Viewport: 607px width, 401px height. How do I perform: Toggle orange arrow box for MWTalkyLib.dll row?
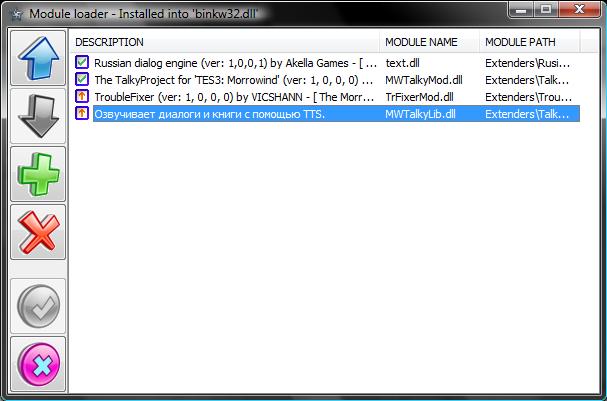(x=82, y=113)
